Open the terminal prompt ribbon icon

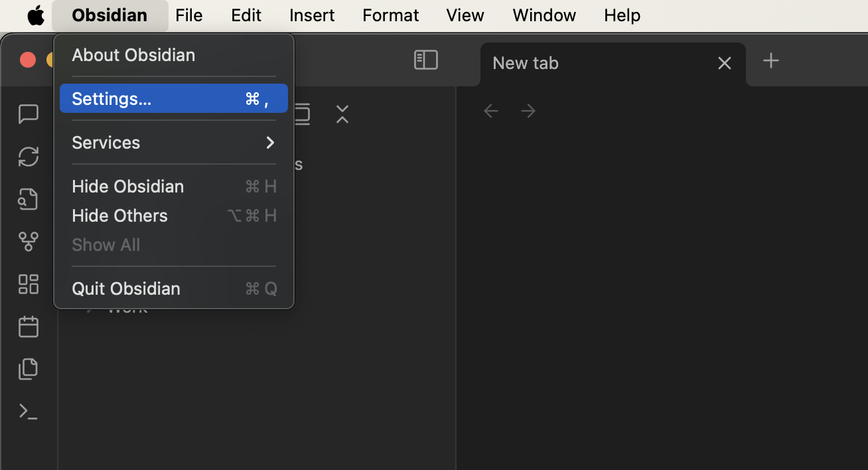28,412
